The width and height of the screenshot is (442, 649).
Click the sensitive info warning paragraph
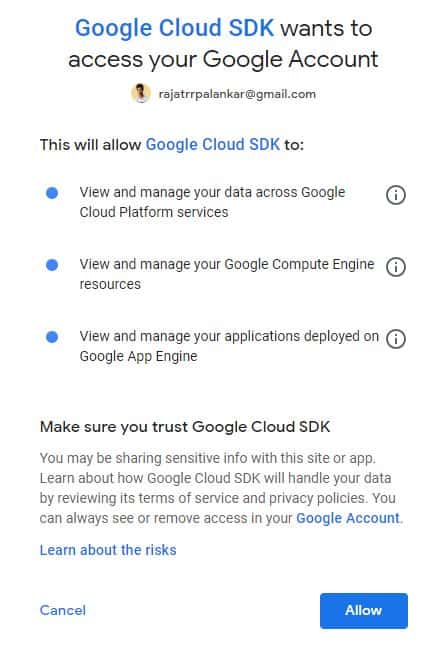(221, 488)
